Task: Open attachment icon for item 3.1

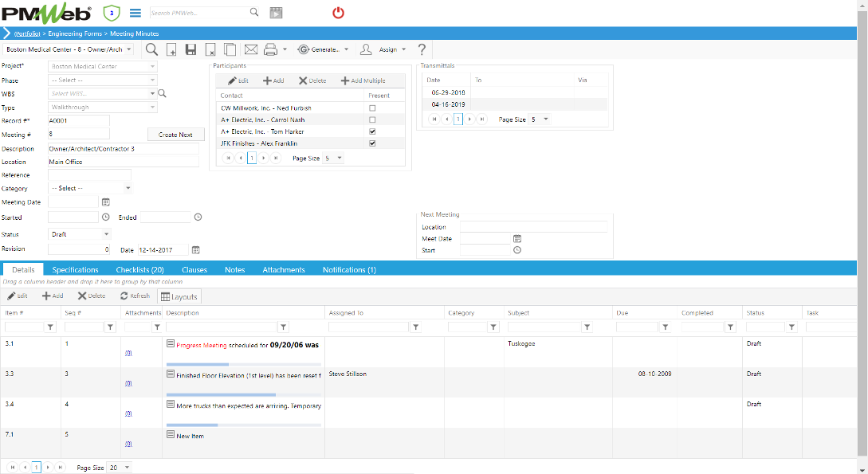Action: point(128,353)
